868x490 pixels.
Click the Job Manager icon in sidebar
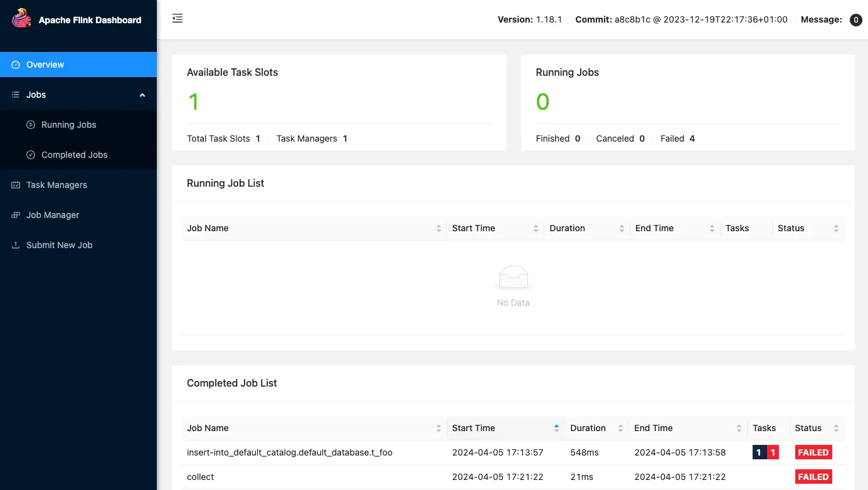(16, 215)
